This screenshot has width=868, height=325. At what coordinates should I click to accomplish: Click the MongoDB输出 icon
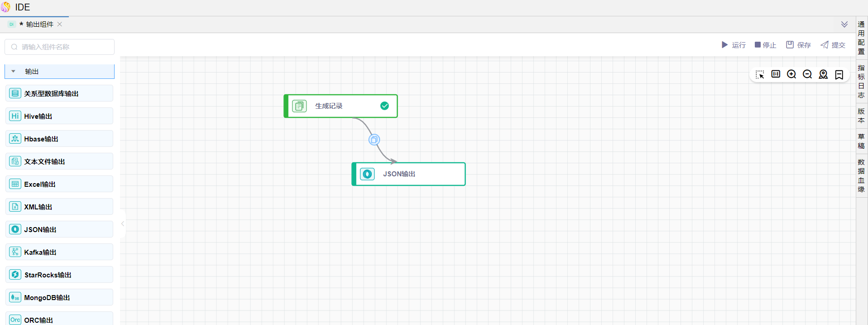[x=15, y=297]
